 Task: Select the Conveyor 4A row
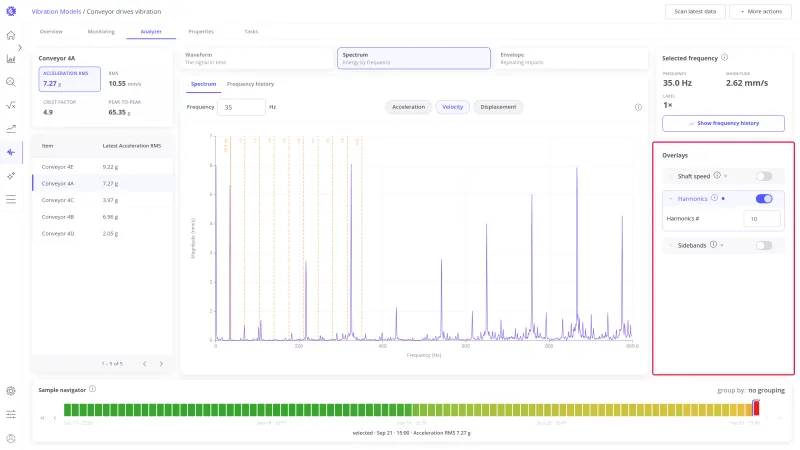(103, 183)
